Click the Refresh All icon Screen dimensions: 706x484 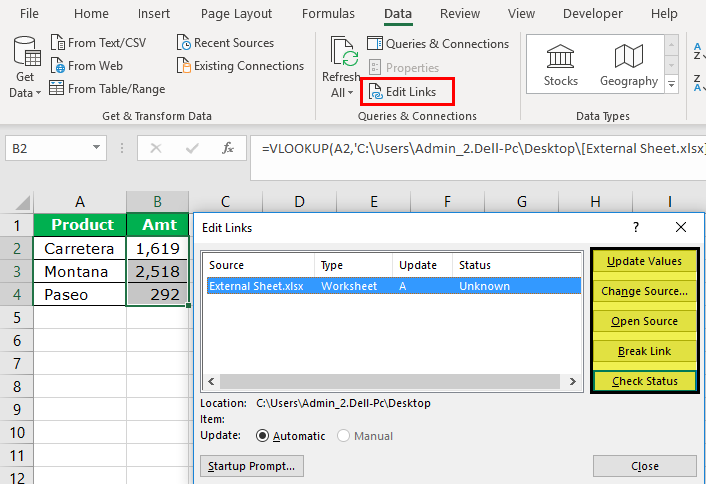[344, 52]
